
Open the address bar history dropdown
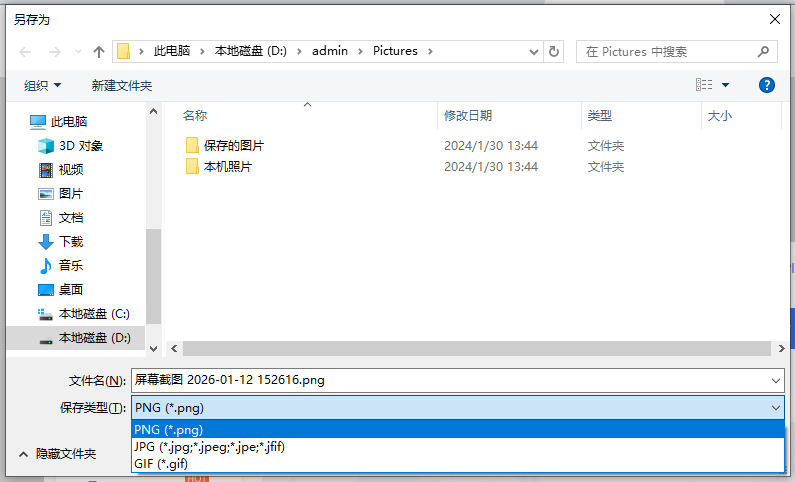coord(533,52)
